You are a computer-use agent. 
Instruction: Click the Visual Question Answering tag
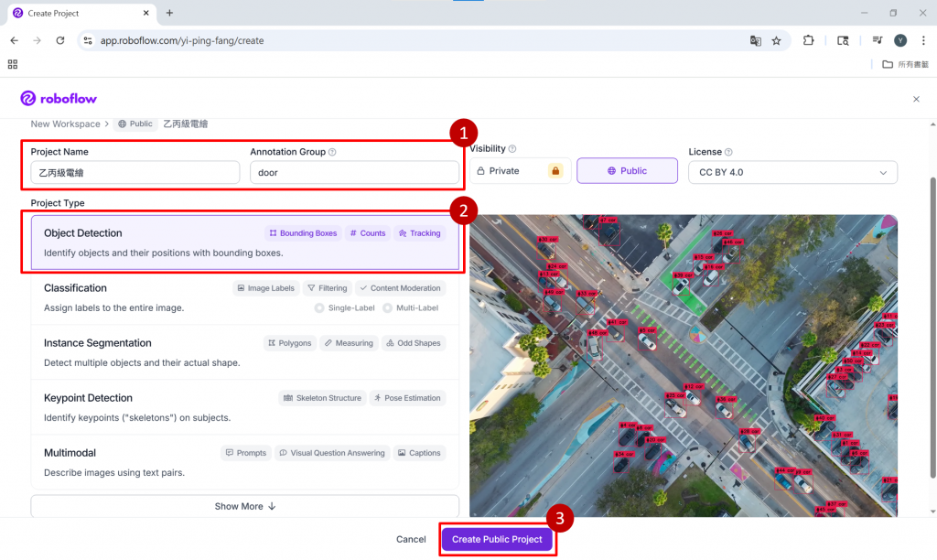coord(332,453)
